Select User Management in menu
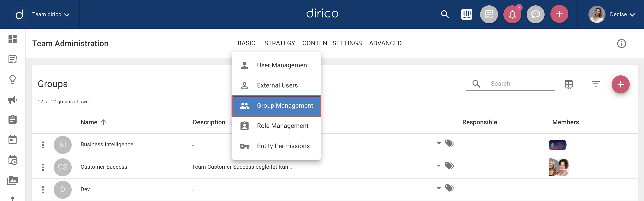This screenshot has width=644, height=201. [x=276, y=65]
